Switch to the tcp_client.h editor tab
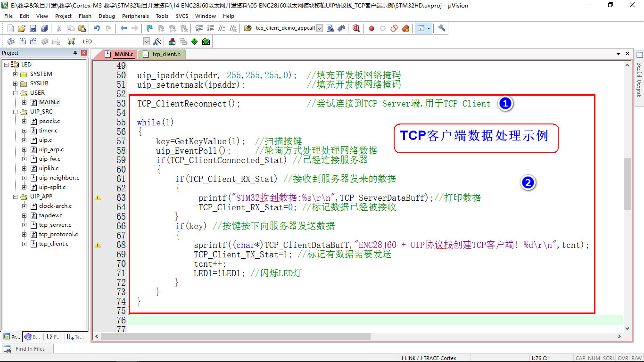This screenshot has height=362, width=644. click(x=162, y=54)
